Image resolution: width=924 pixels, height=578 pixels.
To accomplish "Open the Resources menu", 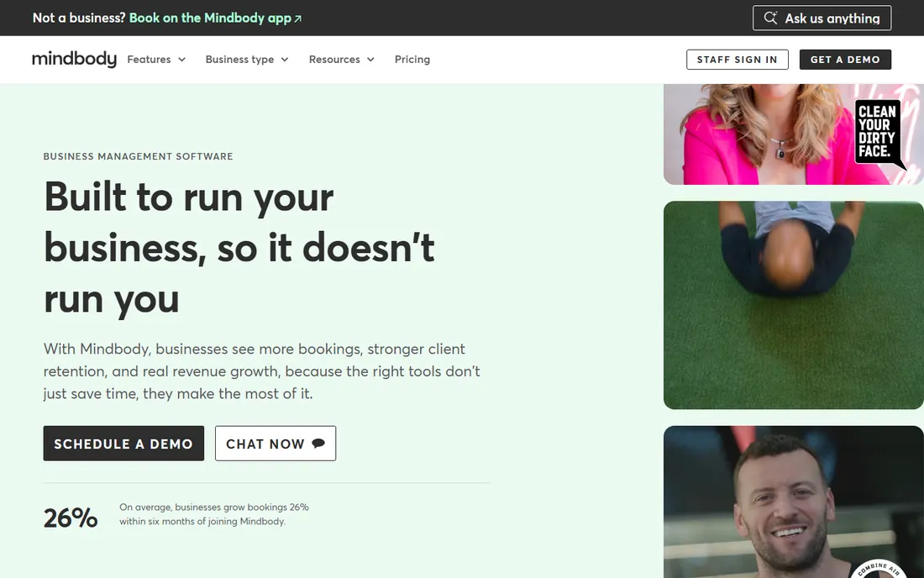I will (342, 60).
